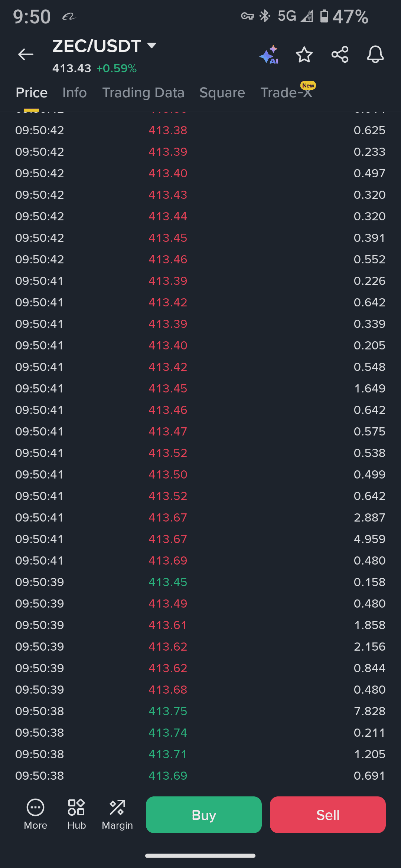Open the AI assistant sparkle icon

click(269, 55)
